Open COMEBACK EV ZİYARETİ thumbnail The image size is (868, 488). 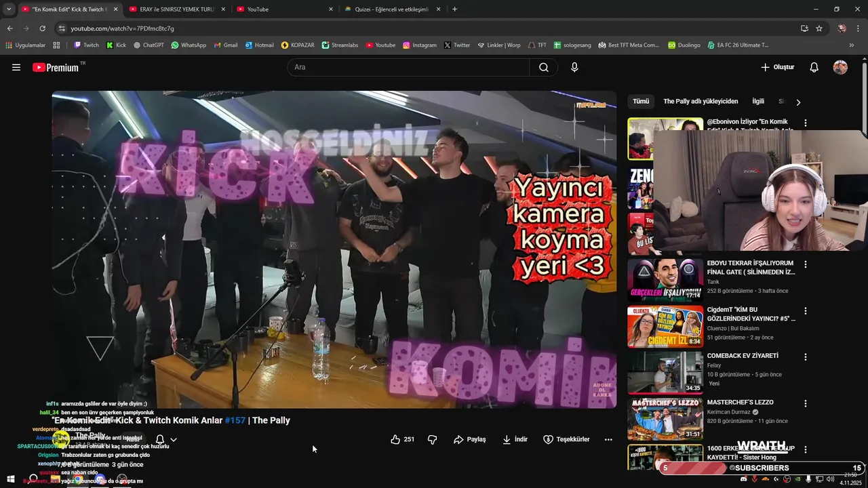tap(665, 373)
